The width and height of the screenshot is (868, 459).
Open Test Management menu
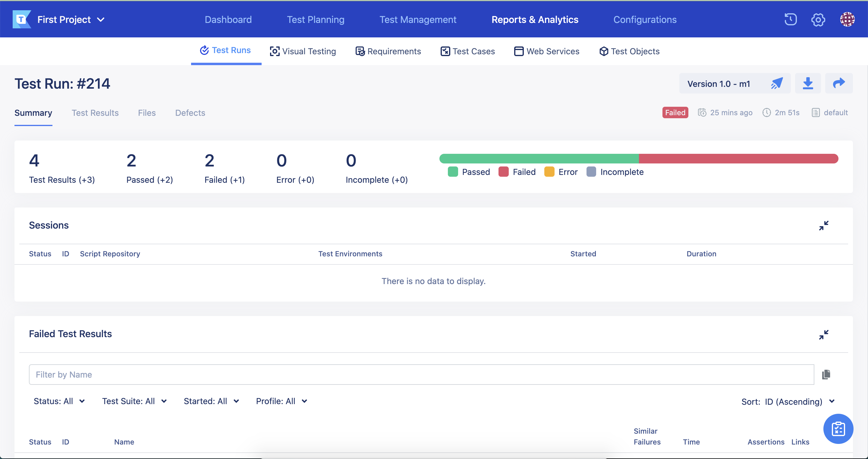tap(418, 20)
